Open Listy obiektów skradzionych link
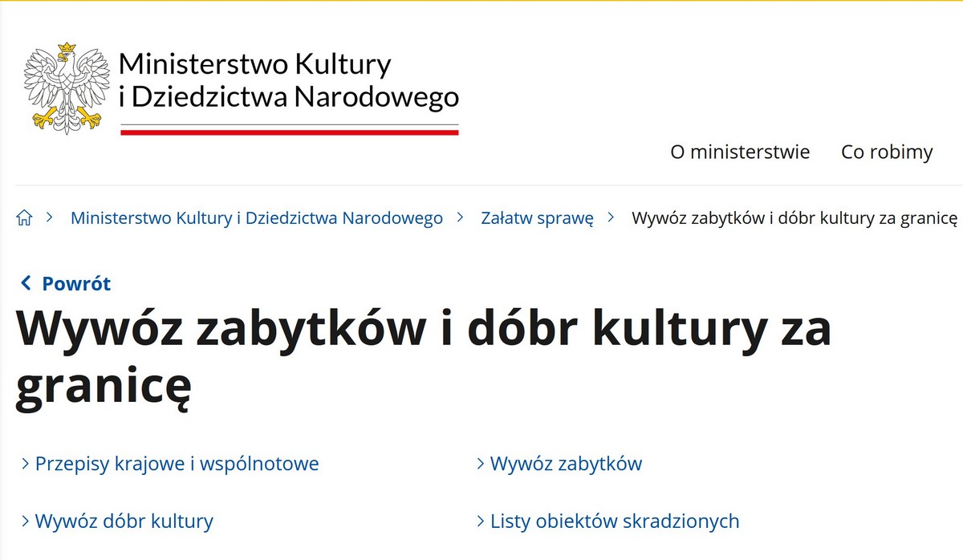Image resolution: width=963 pixels, height=560 pixels. click(614, 521)
